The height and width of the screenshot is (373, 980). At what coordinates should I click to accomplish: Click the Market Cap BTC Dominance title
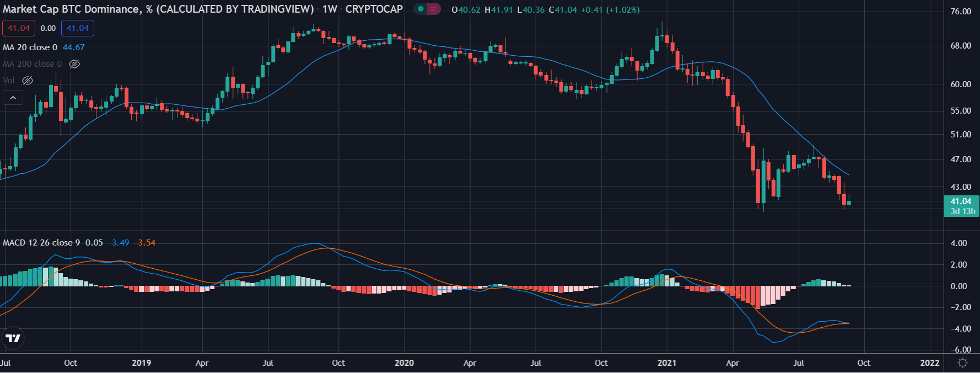(158, 9)
